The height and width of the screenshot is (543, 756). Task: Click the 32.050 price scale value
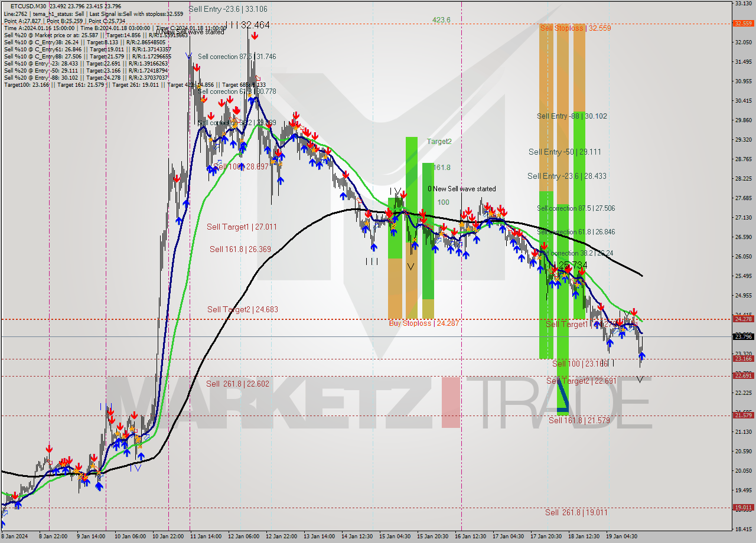(x=742, y=42)
